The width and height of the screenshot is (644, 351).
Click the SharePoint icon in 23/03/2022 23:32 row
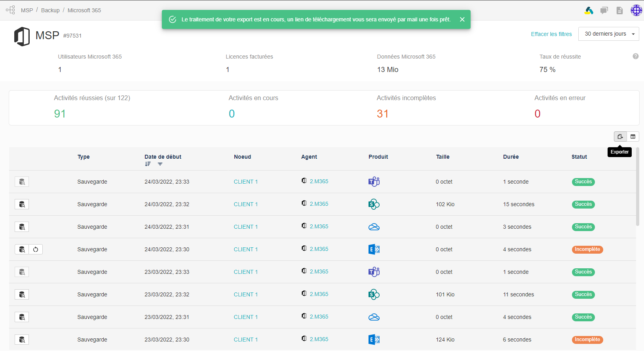pos(374,294)
